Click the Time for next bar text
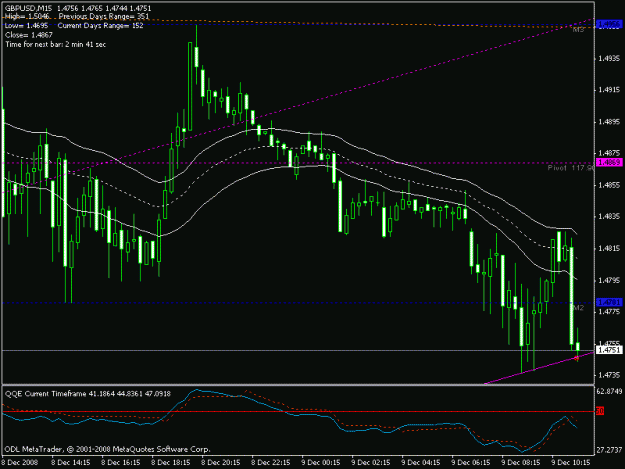This screenshot has width=625, height=469. pyautogui.click(x=56, y=44)
